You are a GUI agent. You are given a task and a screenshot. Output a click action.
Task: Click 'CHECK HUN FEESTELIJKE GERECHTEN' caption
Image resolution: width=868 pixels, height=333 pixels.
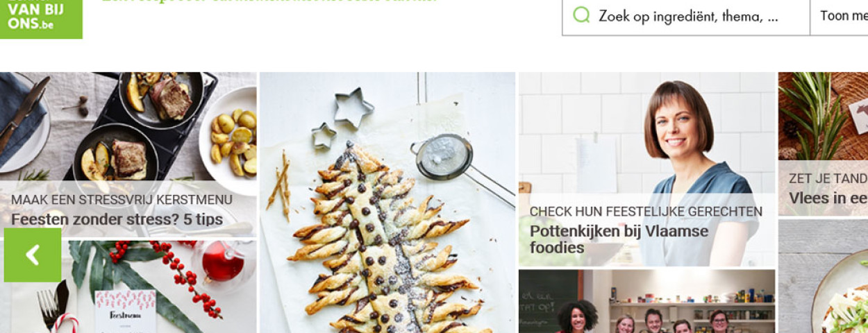coord(646,212)
